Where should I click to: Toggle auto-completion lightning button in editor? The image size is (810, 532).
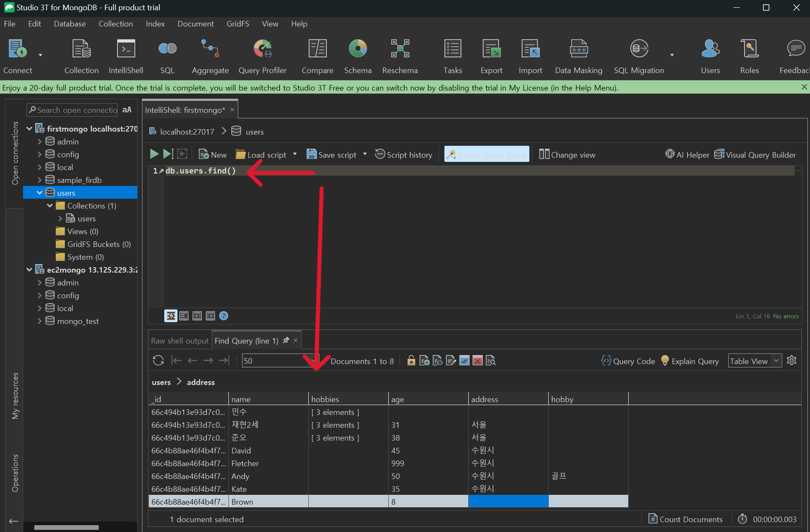click(171, 316)
